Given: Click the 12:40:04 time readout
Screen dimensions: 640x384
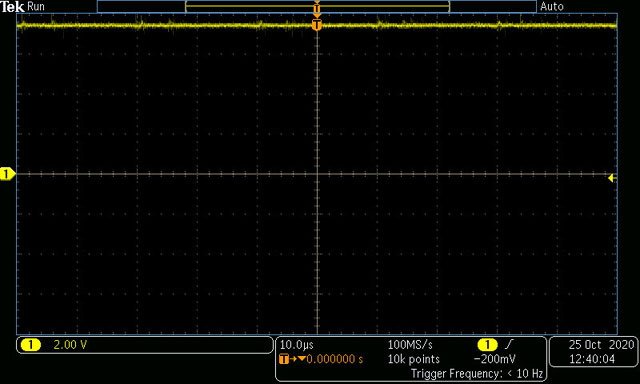Looking at the screenshot, I should pos(592,359).
